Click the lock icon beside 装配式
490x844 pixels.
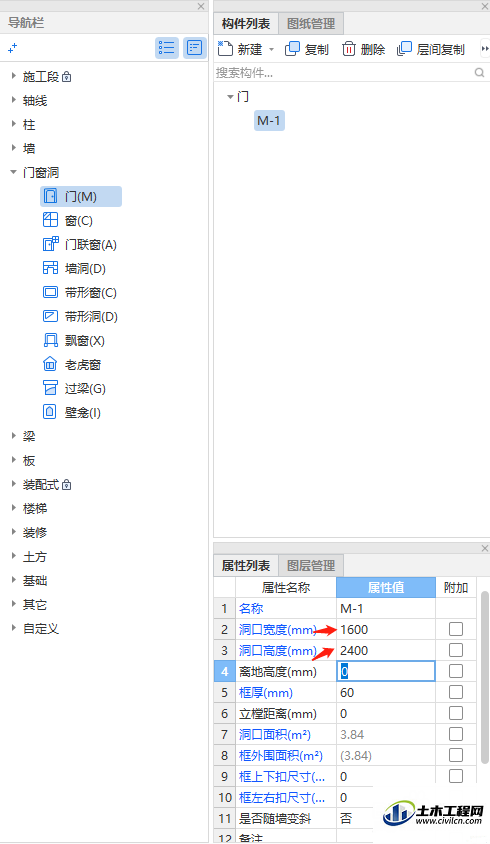(66, 485)
